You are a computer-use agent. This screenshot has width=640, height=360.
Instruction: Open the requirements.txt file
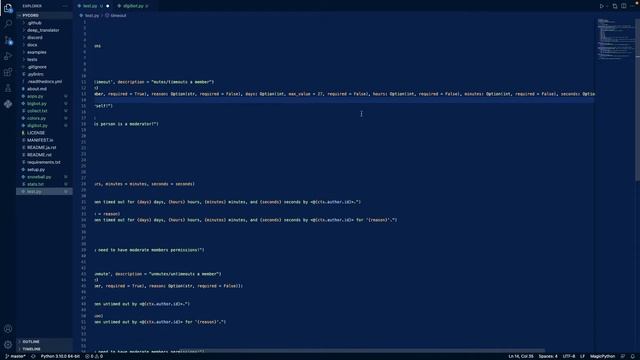tap(44, 162)
